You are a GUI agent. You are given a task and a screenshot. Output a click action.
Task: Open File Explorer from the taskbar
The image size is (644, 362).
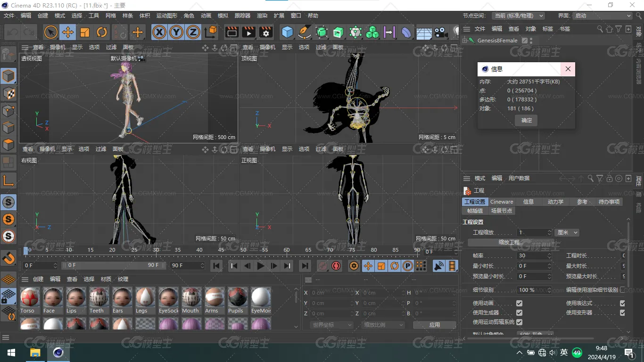click(x=35, y=353)
